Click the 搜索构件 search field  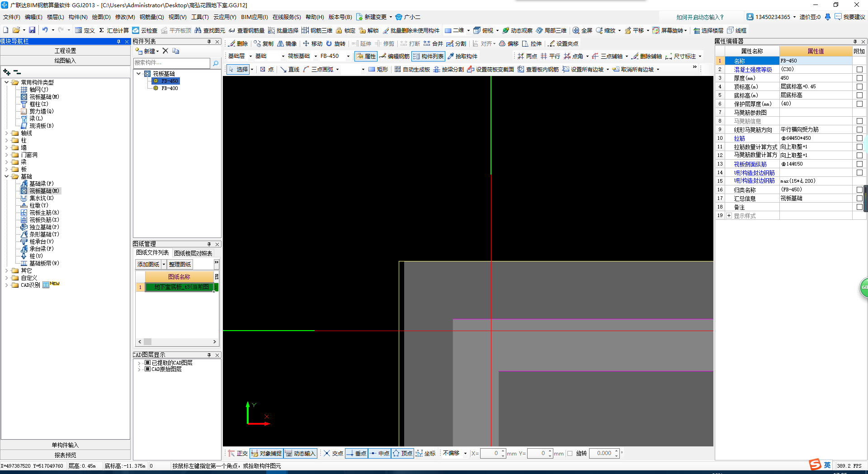(172, 63)
